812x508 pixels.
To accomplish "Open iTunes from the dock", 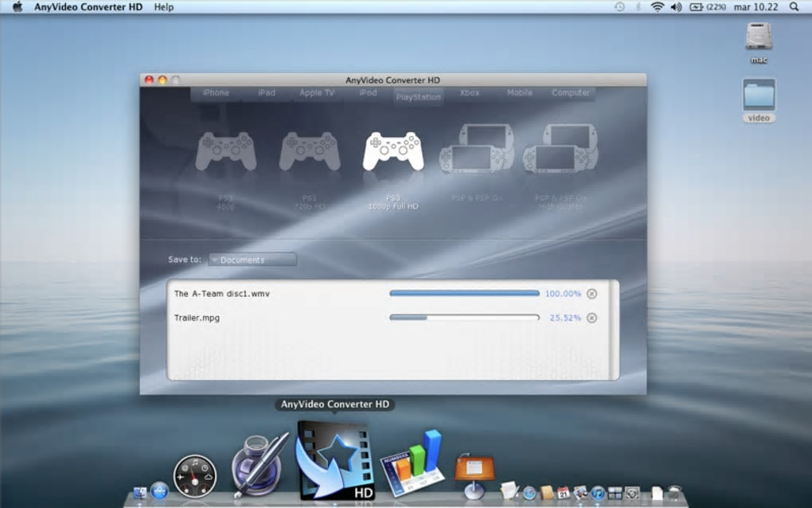I will pyautogui.click(x=598, y=493).
